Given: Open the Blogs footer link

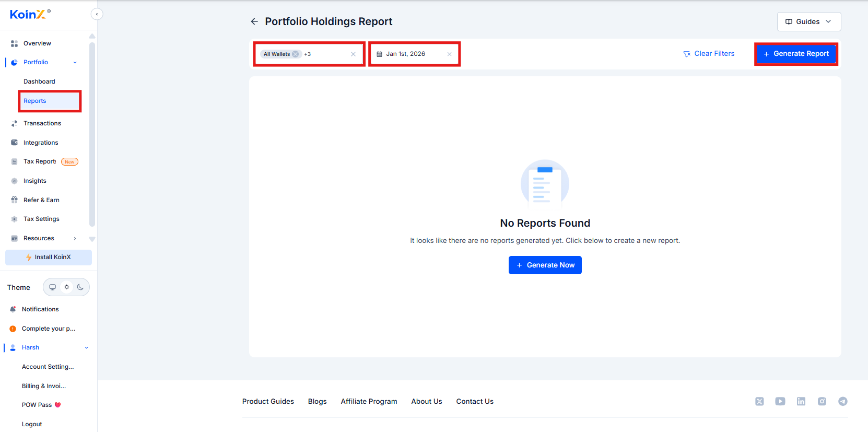Looking at the screenshot, I should 318,401.
